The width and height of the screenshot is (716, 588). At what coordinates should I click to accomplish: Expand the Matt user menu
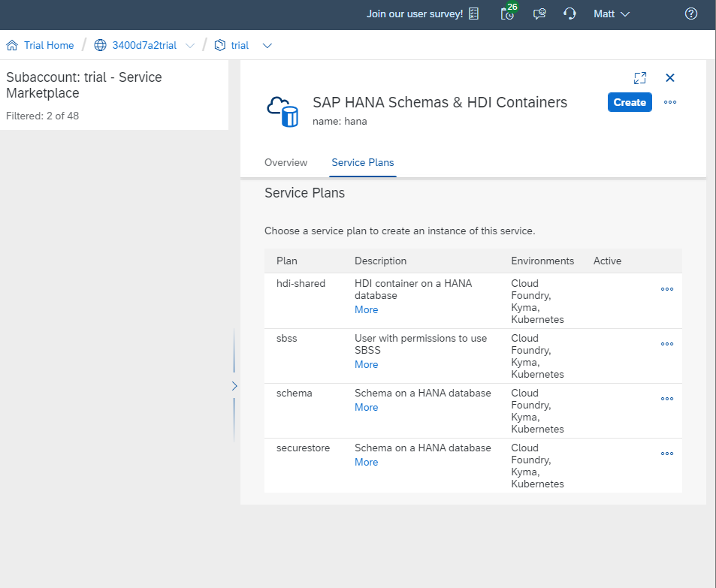coord(612,14)
